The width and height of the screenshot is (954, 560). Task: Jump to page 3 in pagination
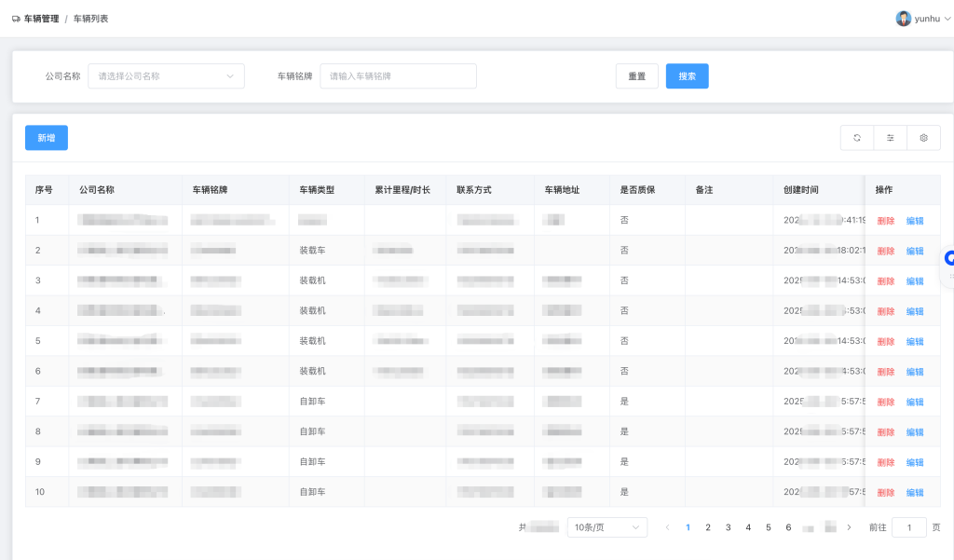coord(728,527)
